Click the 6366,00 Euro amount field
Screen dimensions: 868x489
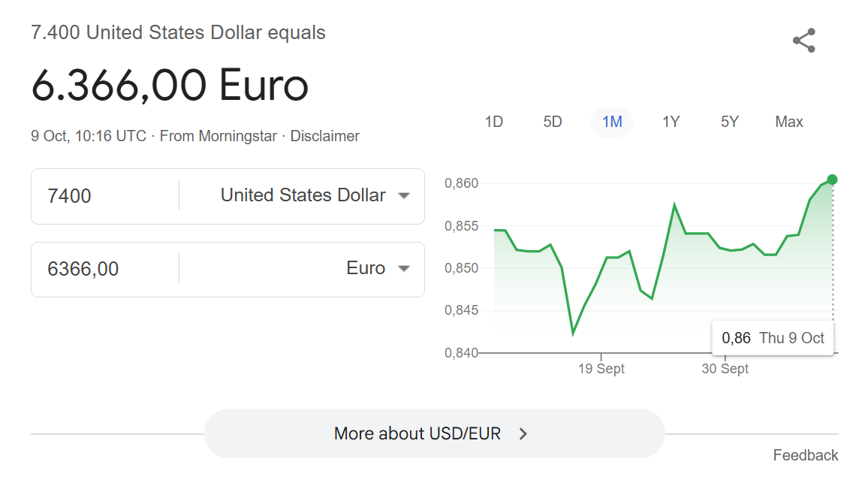105,269
